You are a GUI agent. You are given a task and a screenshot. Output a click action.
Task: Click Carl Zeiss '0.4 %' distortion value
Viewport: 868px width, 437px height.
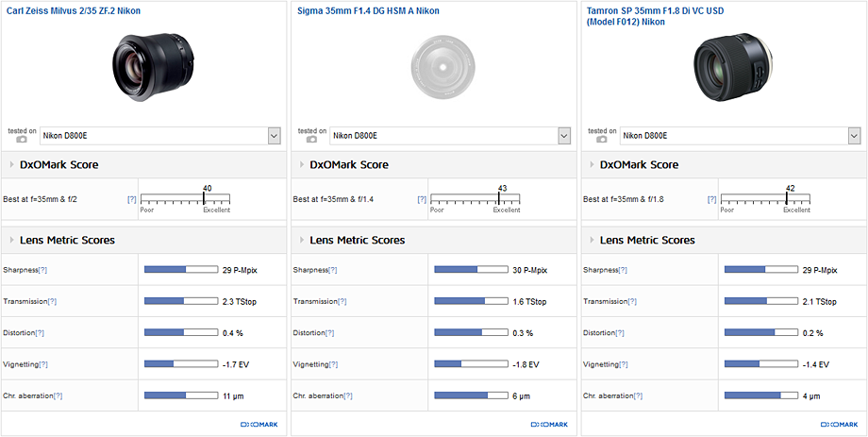pyautogui.click(x=232, y=333)
